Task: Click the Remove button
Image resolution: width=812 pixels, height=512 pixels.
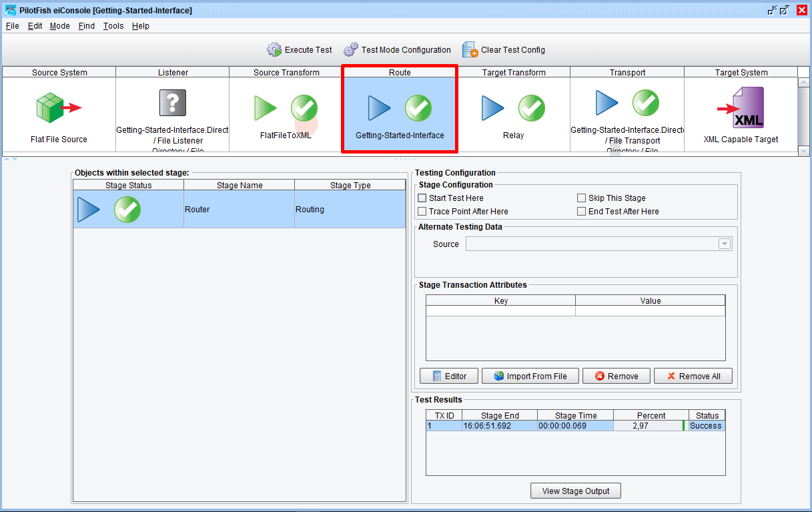Action: pos(617,376)
